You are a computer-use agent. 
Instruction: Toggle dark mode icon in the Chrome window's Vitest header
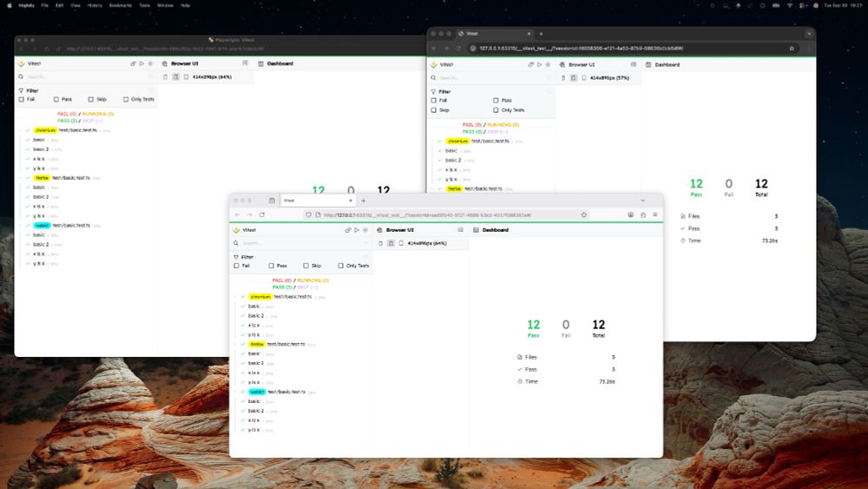[x=548, y=65]
